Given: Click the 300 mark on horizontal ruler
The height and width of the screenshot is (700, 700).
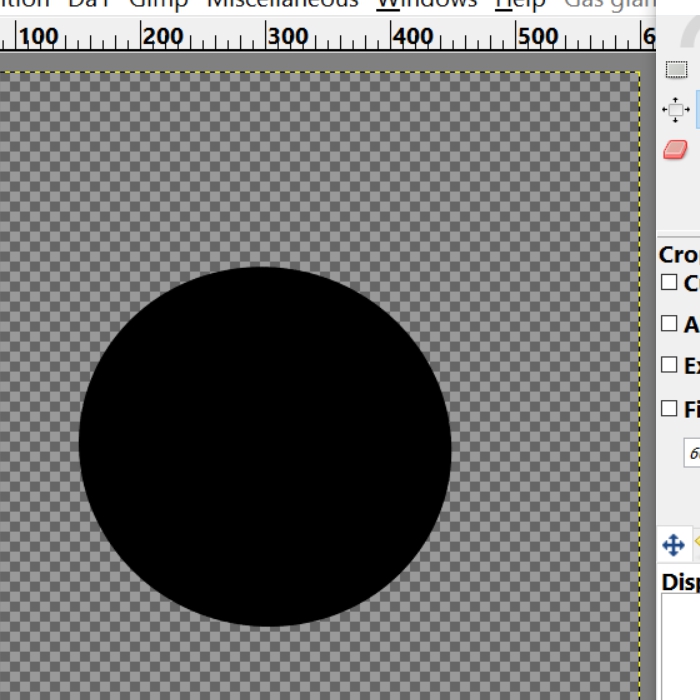Looking at the screenshot, I should click(288, 37).
